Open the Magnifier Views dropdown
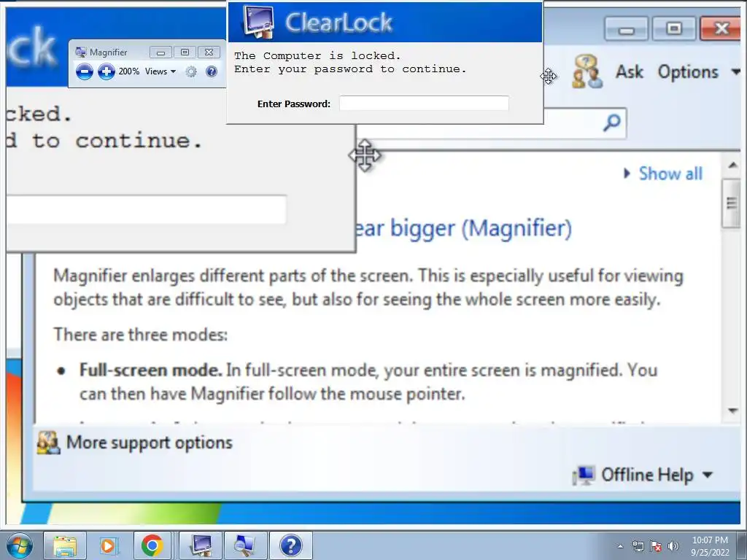This screenshot has height=560, width=747. point(160,71)
